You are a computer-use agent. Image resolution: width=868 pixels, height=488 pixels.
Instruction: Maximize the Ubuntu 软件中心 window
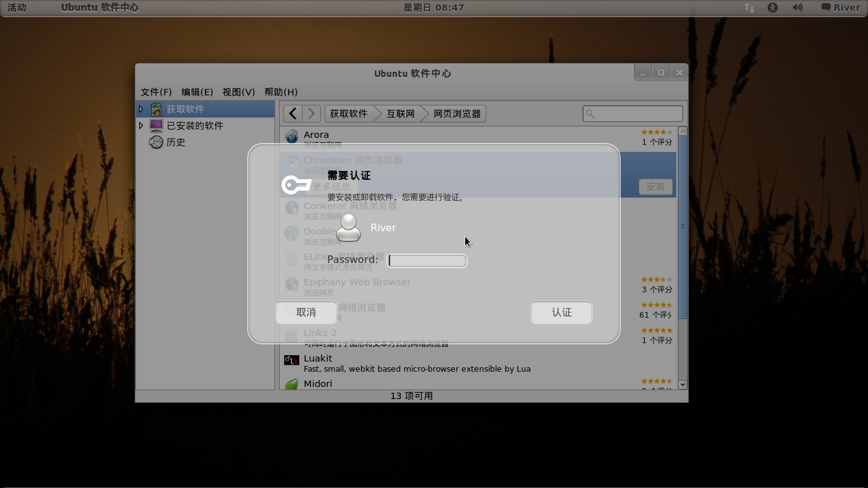click(661, 73)
